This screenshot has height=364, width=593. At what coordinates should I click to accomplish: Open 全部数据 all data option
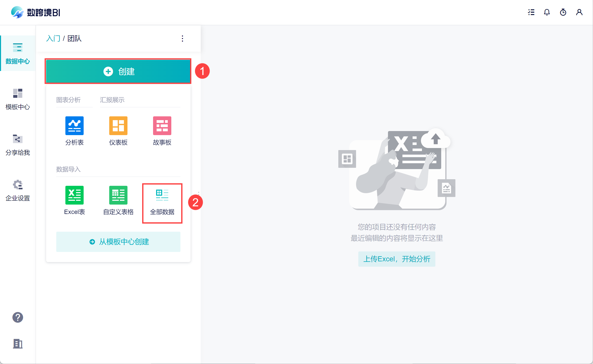click(x=162, y=203)
